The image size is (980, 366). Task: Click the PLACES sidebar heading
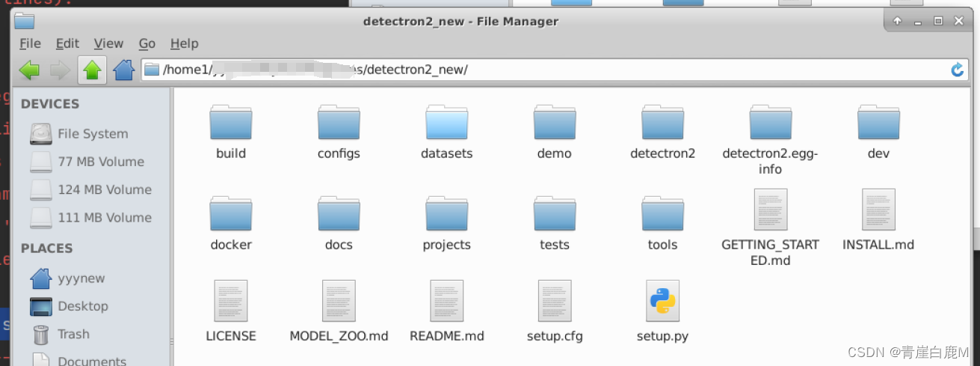[47, 248]
